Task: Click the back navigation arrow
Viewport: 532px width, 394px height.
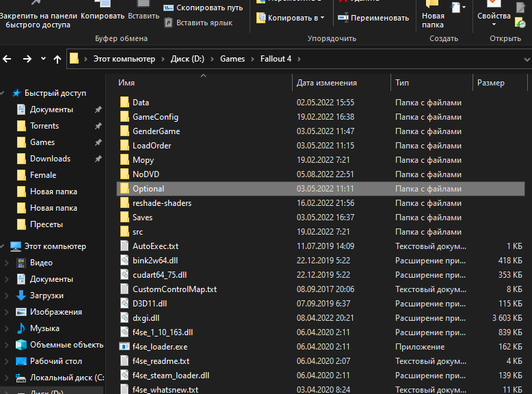Action: 8,59
